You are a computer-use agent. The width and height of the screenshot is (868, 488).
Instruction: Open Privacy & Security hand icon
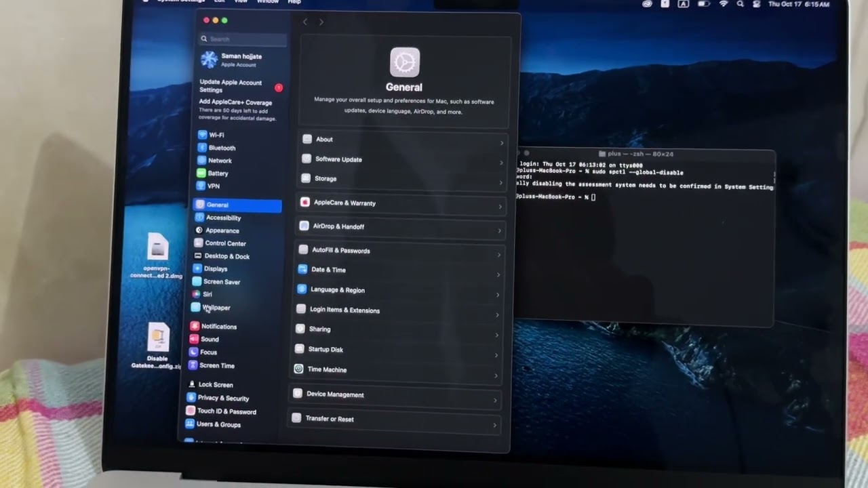coord(191,398)
